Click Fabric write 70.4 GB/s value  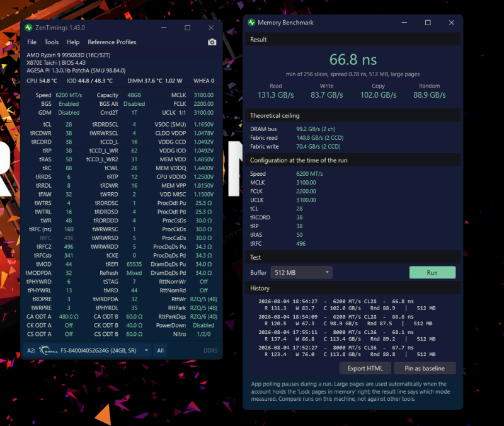coord(318,146)
